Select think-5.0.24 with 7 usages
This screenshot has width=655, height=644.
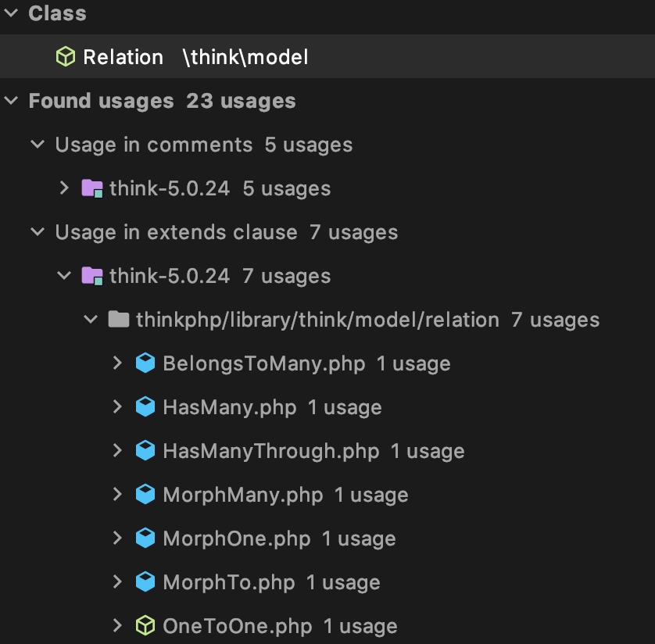click(x=220, y=276)
